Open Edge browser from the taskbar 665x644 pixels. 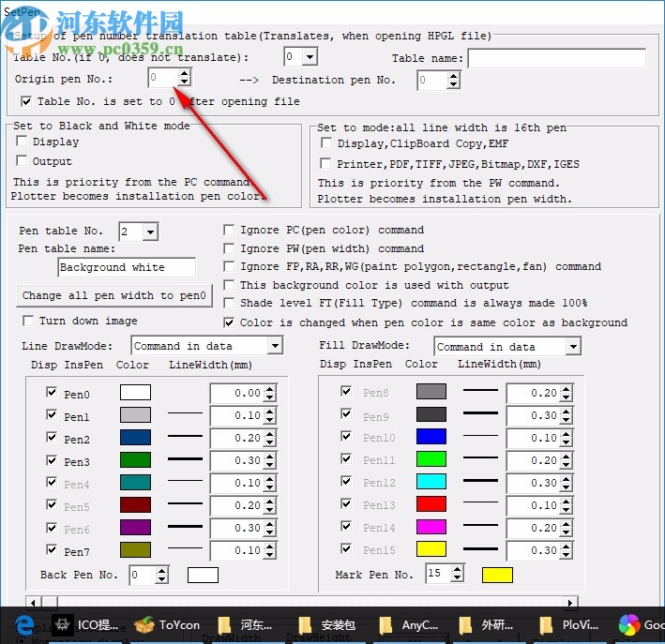point(24,625)
